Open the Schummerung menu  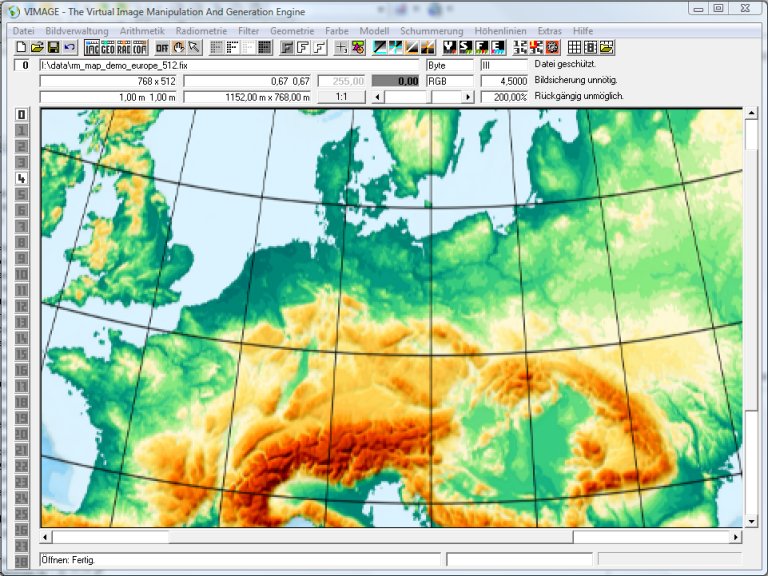point(431,31)
